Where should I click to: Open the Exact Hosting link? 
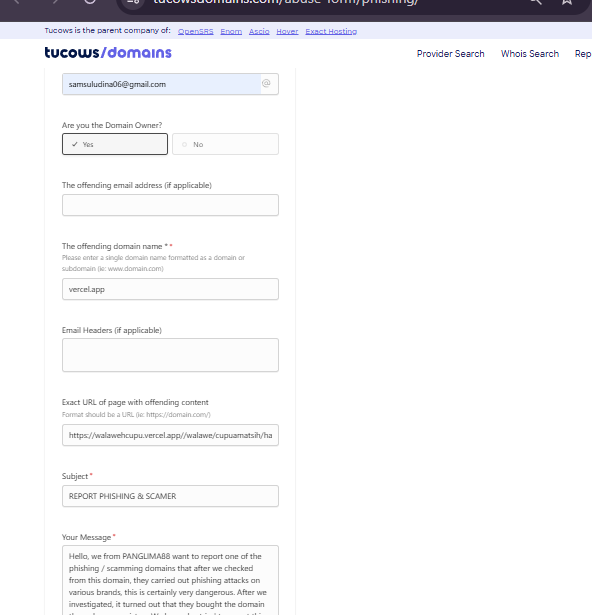pyautogui.click(x=331, y=31)
